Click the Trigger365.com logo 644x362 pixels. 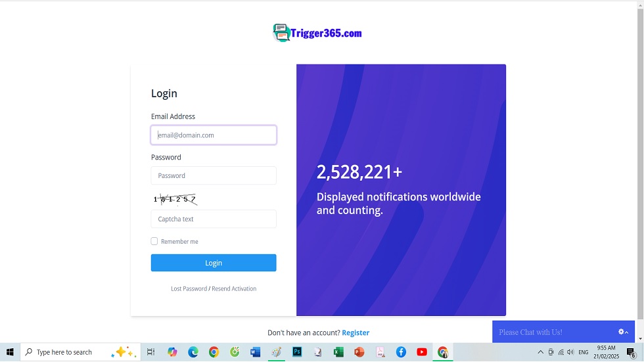click(317, 33)
